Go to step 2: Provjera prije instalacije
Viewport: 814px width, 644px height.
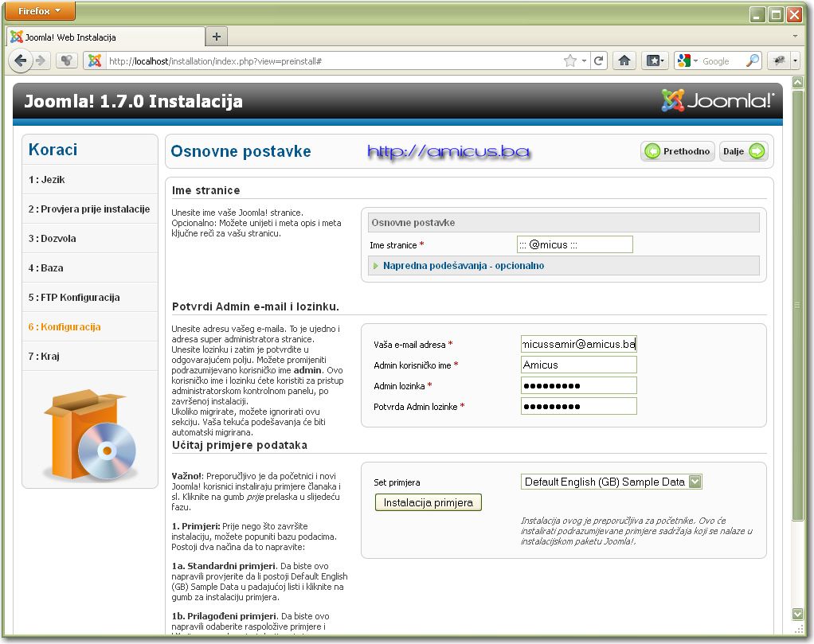coord(89,209)
